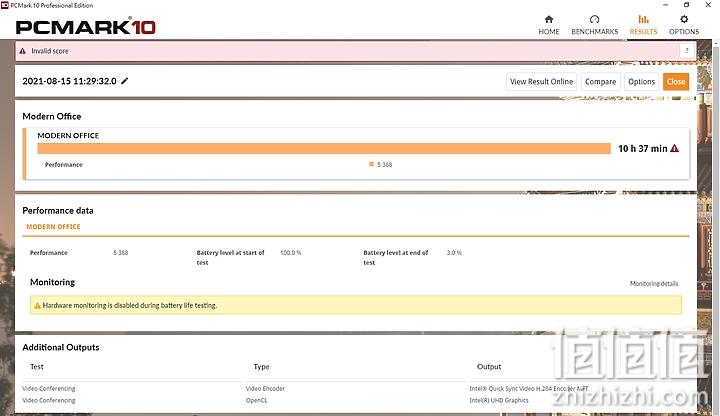Click the red warning icon next to 10 h 37 min
Screen dimensions: 720x416
[x=674, y=148]
